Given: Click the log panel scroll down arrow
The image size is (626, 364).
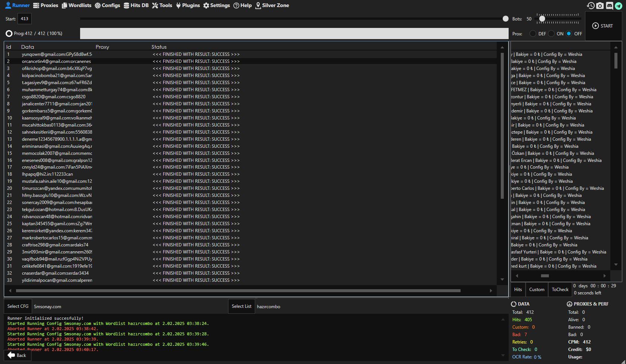Looking at the screenshot, I should 503,355.
